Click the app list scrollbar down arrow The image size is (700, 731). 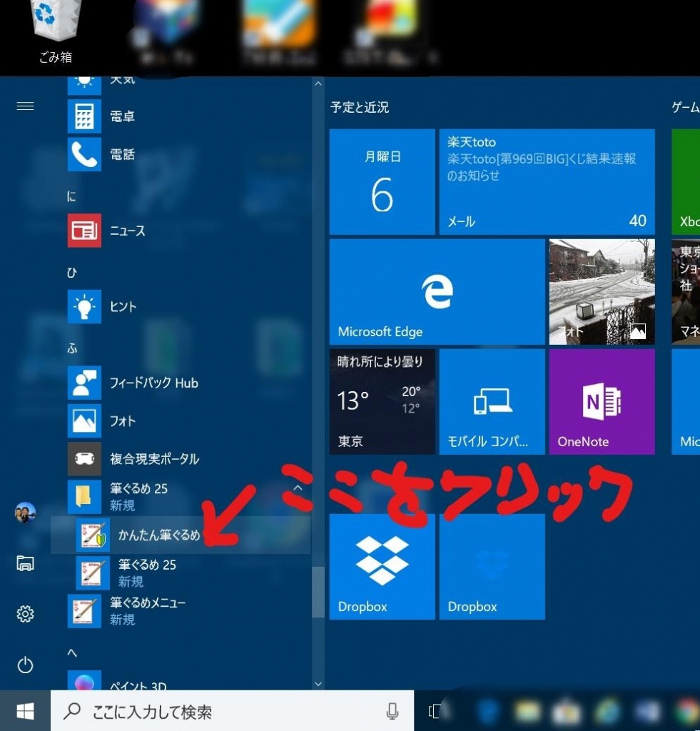pyautogui.click(x=318, y=684)
